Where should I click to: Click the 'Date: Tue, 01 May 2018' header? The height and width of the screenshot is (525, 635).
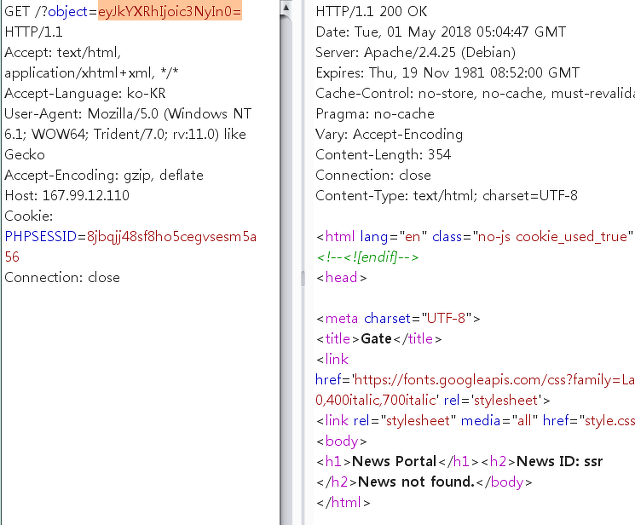point(441,32)
